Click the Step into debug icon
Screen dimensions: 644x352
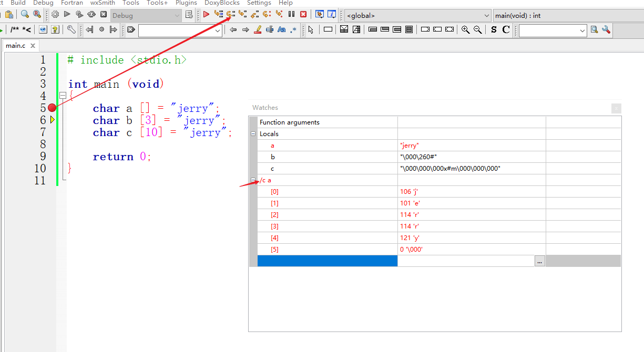tap(242, 15)
